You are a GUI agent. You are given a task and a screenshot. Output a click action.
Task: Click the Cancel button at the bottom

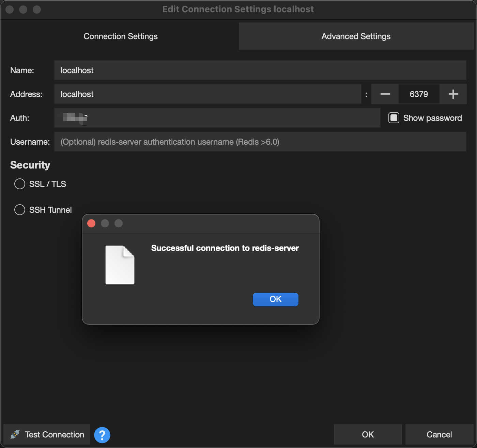tap(439, 434)
